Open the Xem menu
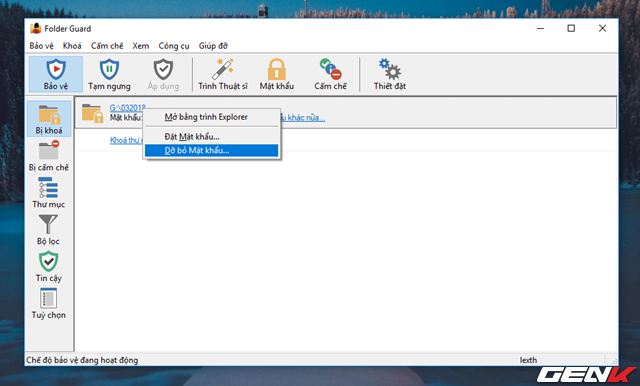 click(140, 46)
